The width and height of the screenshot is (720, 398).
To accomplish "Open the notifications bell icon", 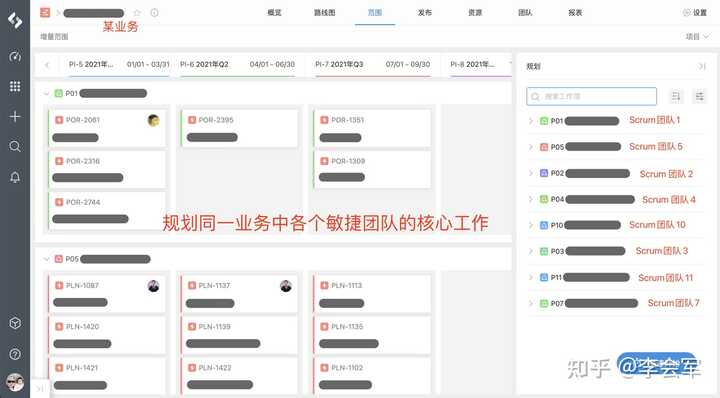I will [x=15, y=177].
